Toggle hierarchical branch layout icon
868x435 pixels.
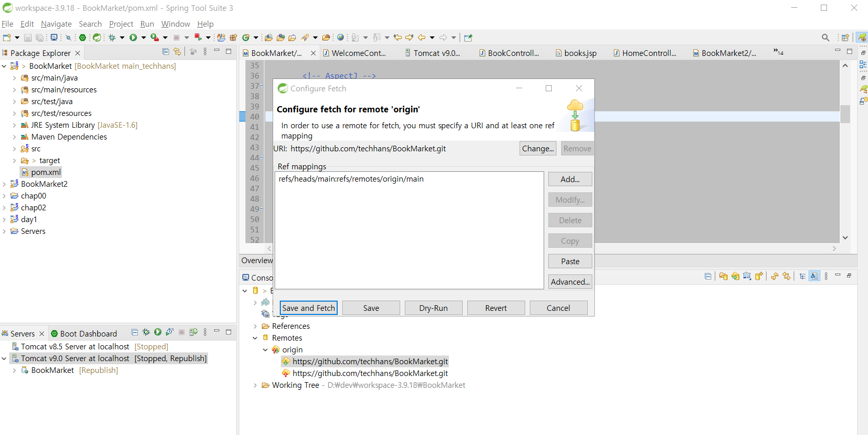pos(802,276)
